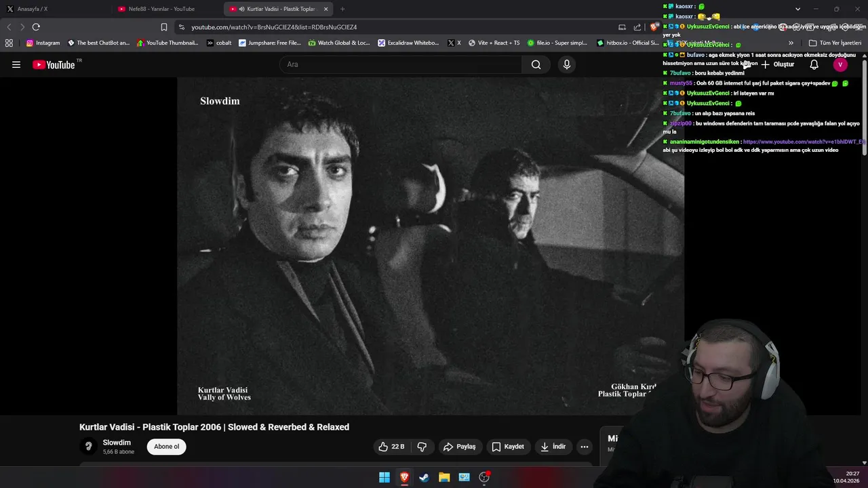Open Jumpshare Free File bookmark

pos(270,43)
